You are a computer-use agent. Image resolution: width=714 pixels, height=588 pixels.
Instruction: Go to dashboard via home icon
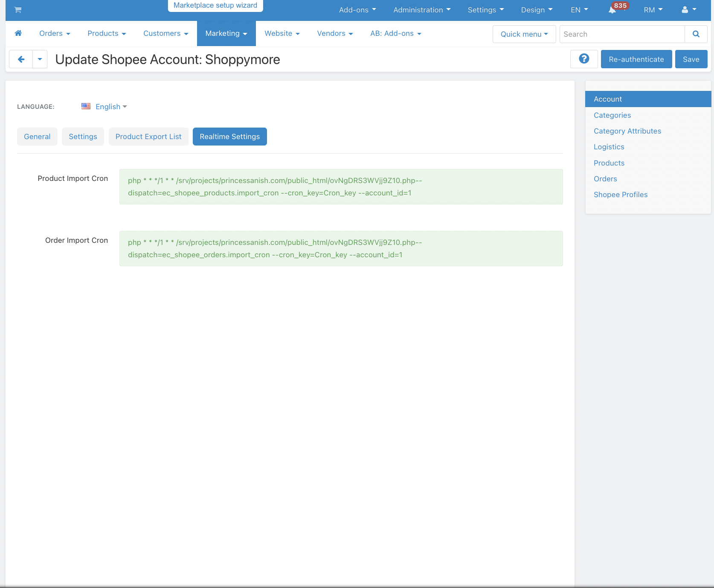(18, 33)
